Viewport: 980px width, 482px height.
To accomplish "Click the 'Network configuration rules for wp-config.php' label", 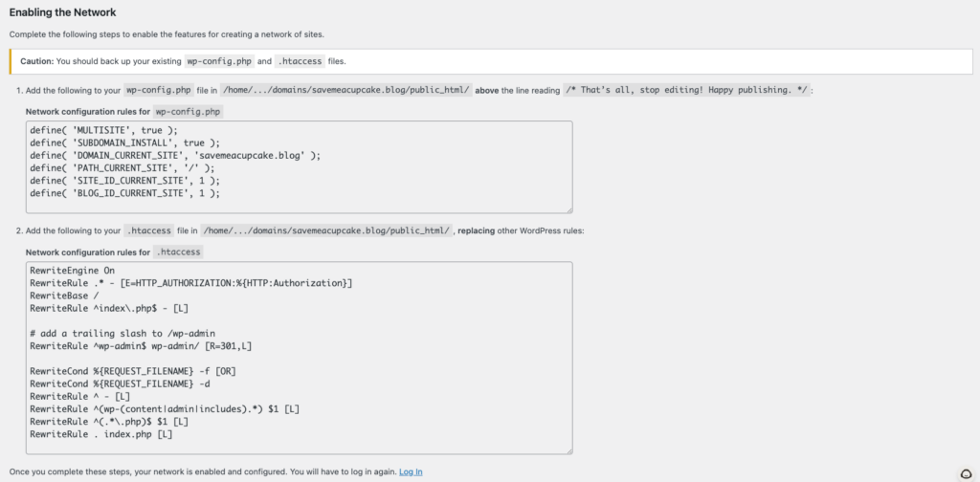I will (x=122, y=111).
